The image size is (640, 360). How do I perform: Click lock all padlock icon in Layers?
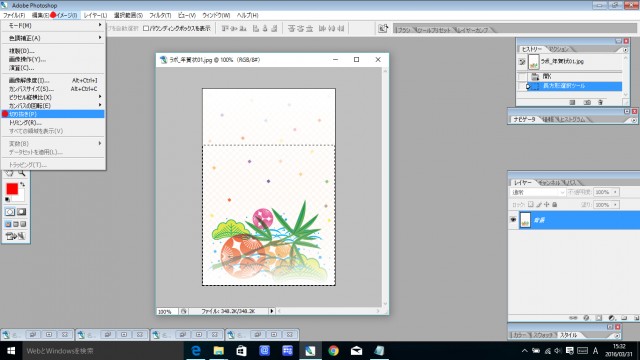(x=555, y=204)
